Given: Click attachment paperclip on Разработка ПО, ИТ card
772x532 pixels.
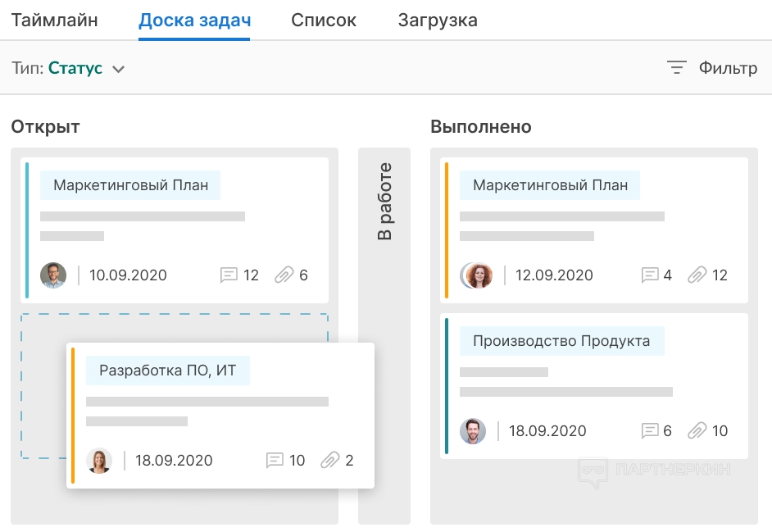Looking at the screenshot, I should [329, 461].
